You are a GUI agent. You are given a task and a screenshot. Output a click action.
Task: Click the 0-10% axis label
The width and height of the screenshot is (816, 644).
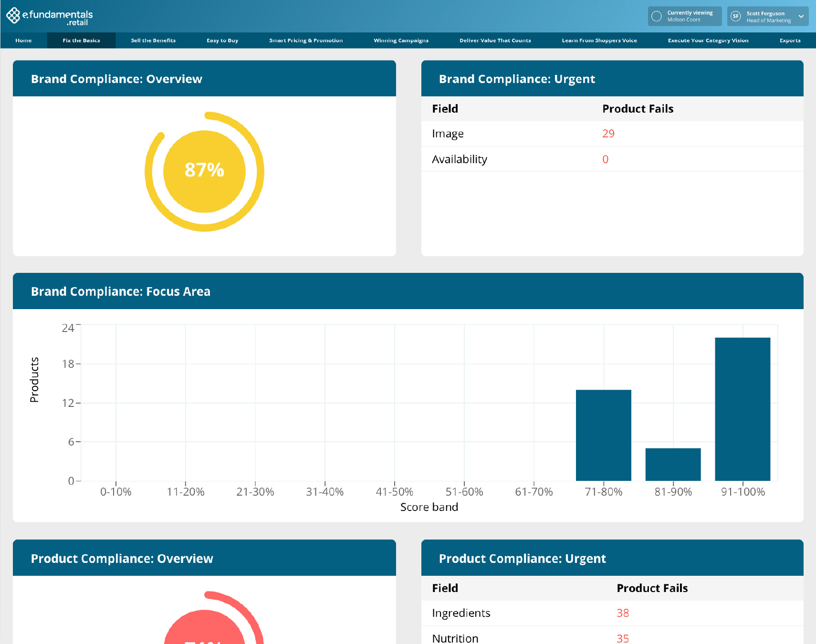(x=115, y=492)
